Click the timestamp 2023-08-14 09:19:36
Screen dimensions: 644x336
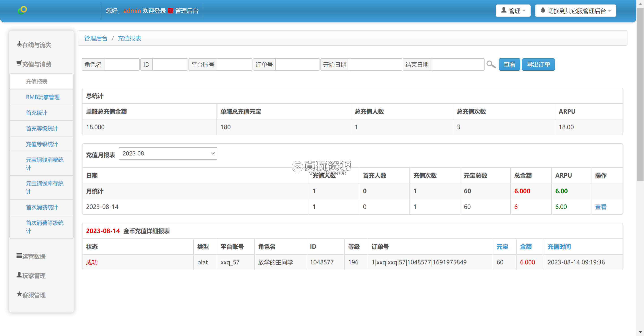(x=576, y=262)
